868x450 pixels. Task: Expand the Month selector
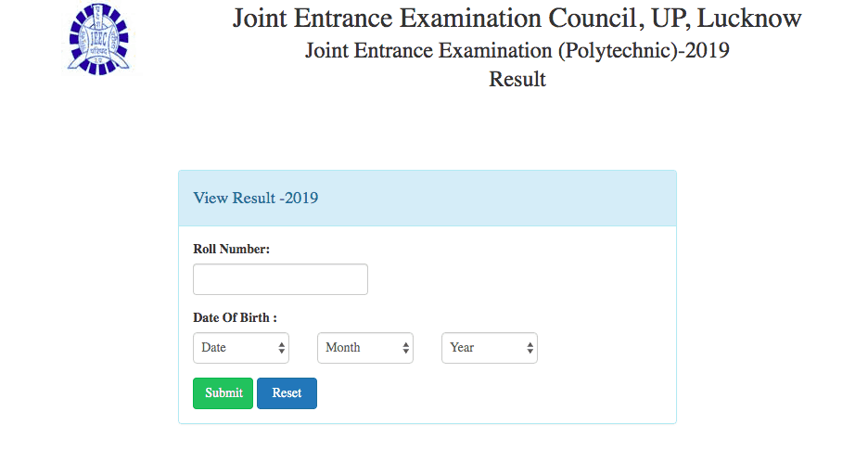click(x=364, y=348)
